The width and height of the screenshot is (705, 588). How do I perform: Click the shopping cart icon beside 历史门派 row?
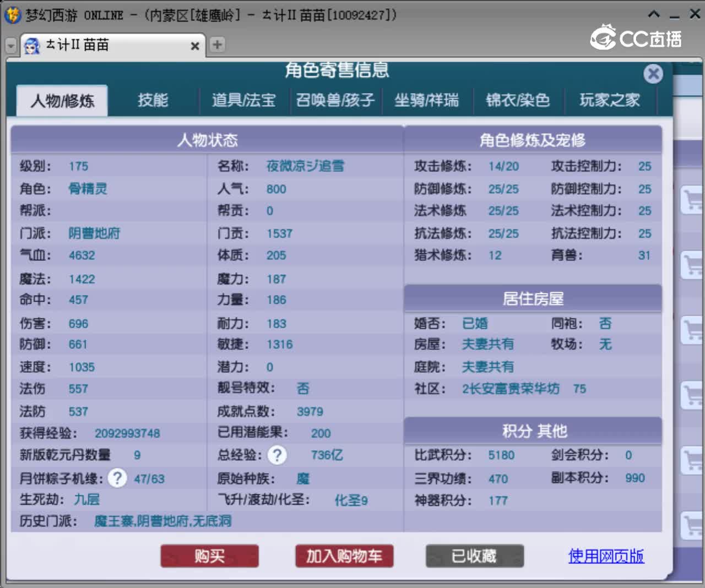click(x=692, y=525)
